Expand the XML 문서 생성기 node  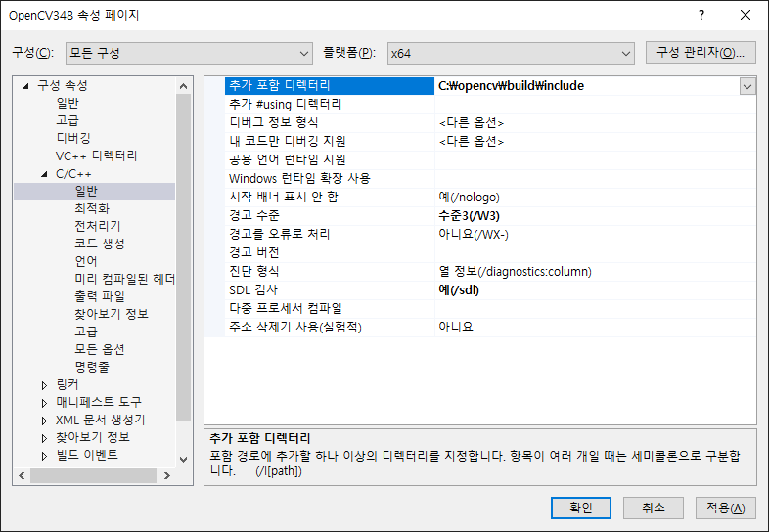click(x=44, y=421)
